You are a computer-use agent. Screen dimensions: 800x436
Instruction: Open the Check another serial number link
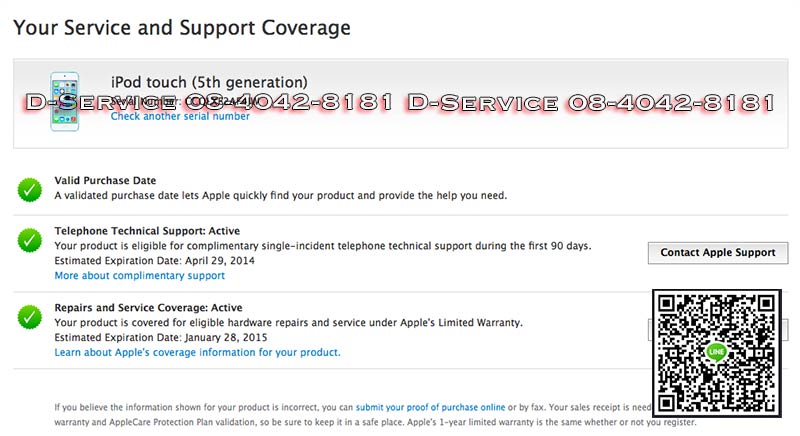[x=180, y=117]
